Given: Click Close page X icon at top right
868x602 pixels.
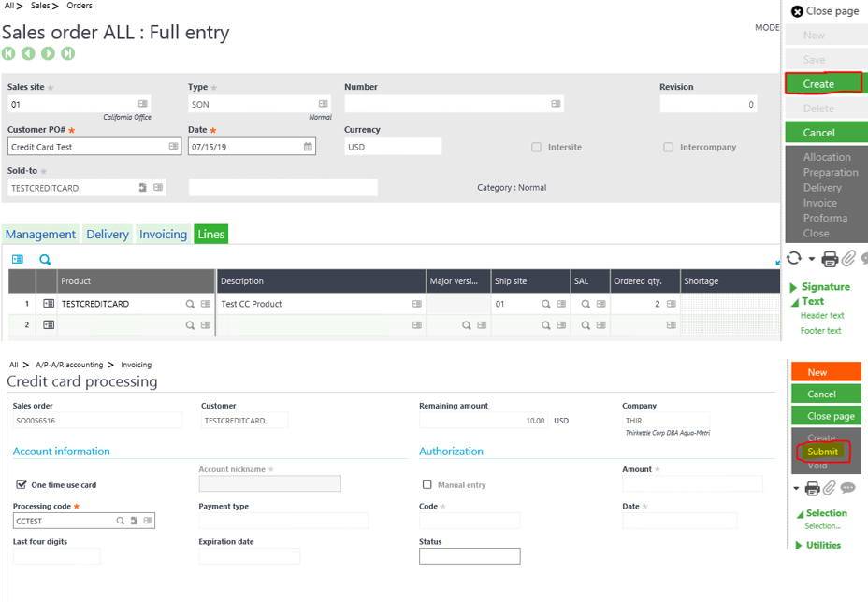Looking at the screenshot, I should point(797,11).
